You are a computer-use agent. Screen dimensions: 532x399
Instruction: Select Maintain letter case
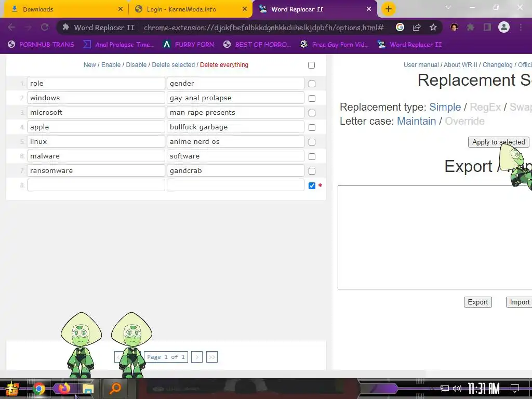point(416,121)
